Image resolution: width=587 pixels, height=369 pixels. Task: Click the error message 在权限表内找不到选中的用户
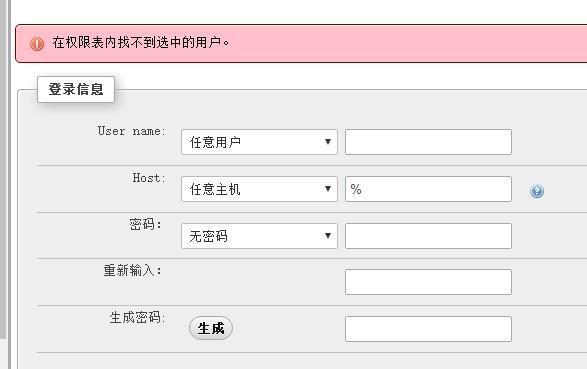pos(141,42)
